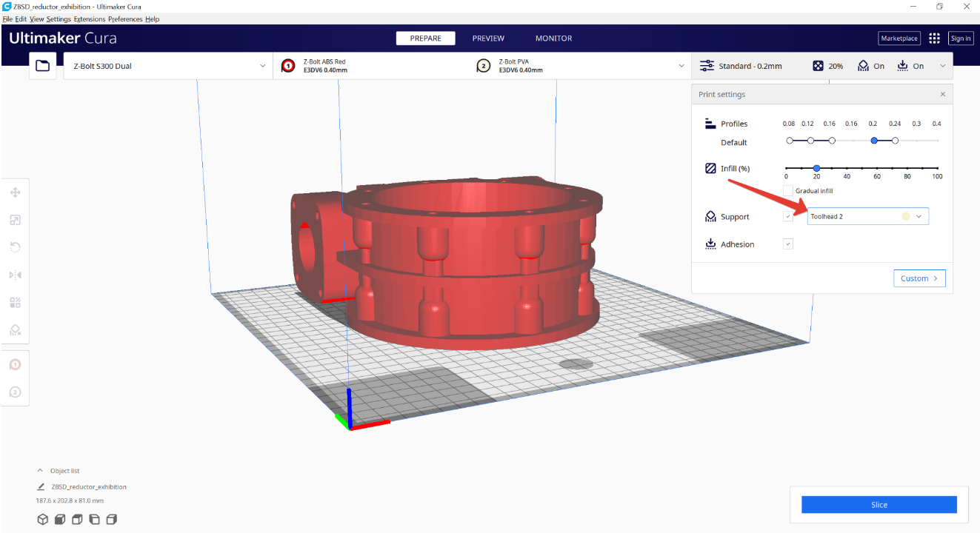Select ZBSD_reductor_exhibition in the object list
Viewport: 980px width, 533px height.
89,487
